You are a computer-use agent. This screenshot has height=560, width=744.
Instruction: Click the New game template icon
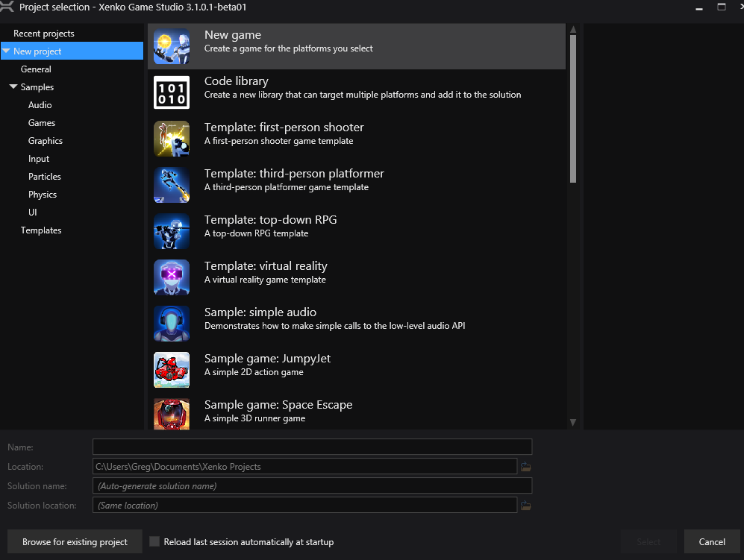coord(172,46)
